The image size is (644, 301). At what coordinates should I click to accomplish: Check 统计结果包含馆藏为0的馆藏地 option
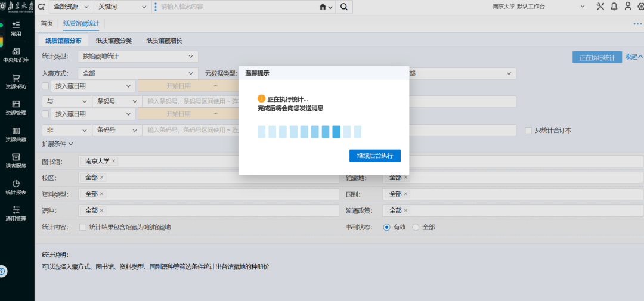[82, 227]
